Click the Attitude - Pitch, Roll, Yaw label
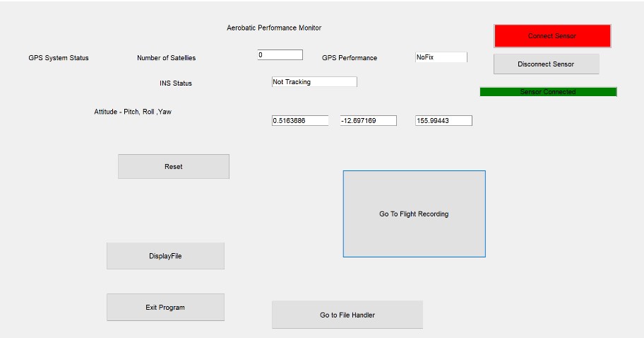The image size is (644, 338). tap(133, 112)
